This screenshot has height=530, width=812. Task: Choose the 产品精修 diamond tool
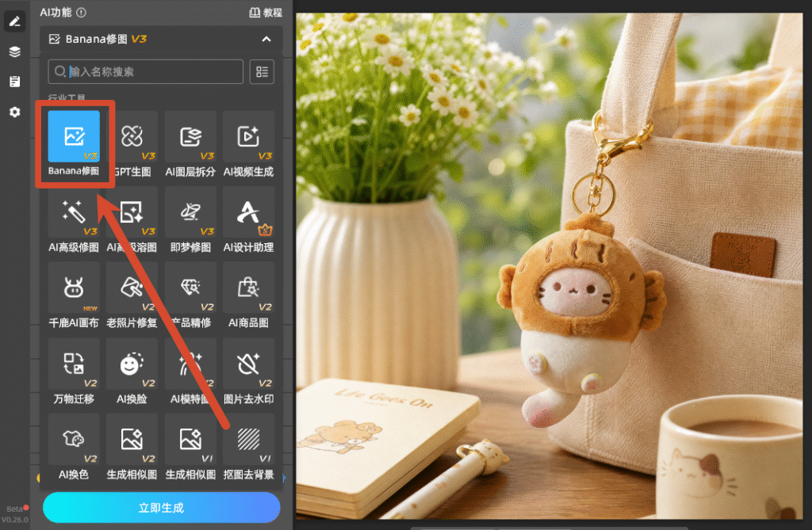coord(190,295)
